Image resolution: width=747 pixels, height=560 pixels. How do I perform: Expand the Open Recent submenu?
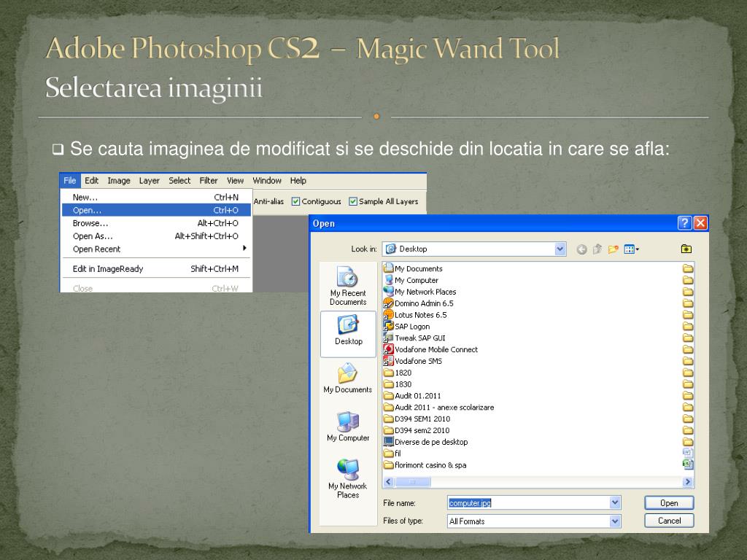tap(157, 249)
